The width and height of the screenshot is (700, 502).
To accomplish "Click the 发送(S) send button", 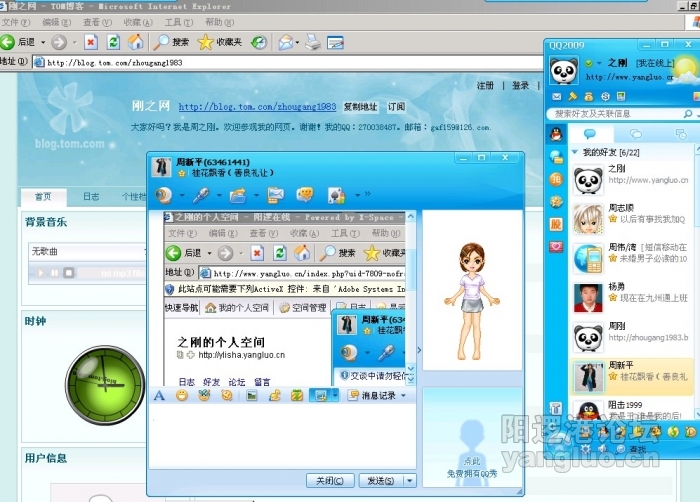I will (x=381, y=481).
